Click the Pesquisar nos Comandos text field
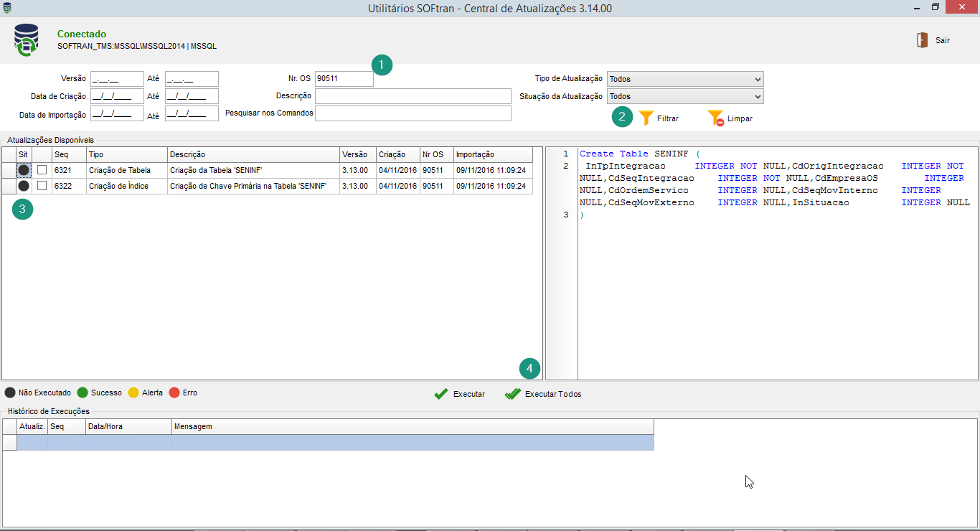The image size is (980, 531). tap(413, 113)
